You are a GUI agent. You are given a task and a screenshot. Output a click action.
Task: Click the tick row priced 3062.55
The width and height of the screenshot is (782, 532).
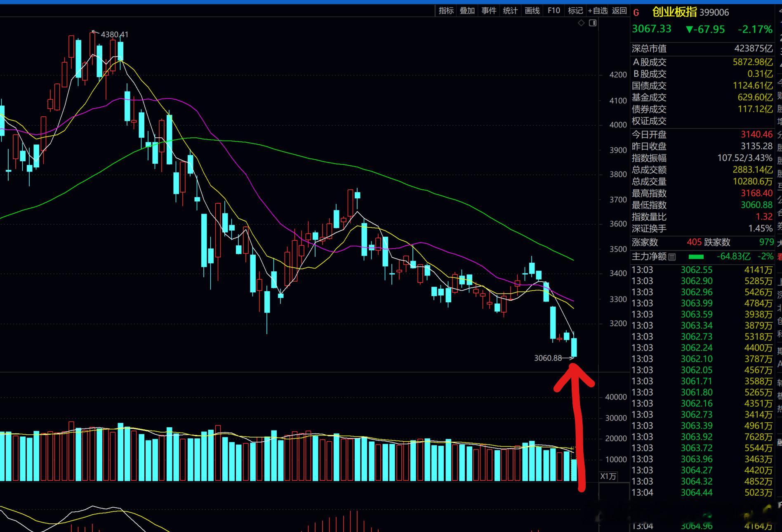coord(702,270)
